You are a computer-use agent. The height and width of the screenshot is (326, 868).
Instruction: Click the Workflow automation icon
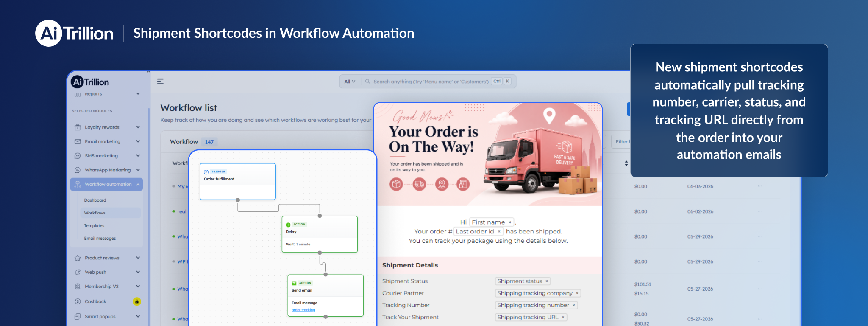pyautogui.click(x=78, y=184)
